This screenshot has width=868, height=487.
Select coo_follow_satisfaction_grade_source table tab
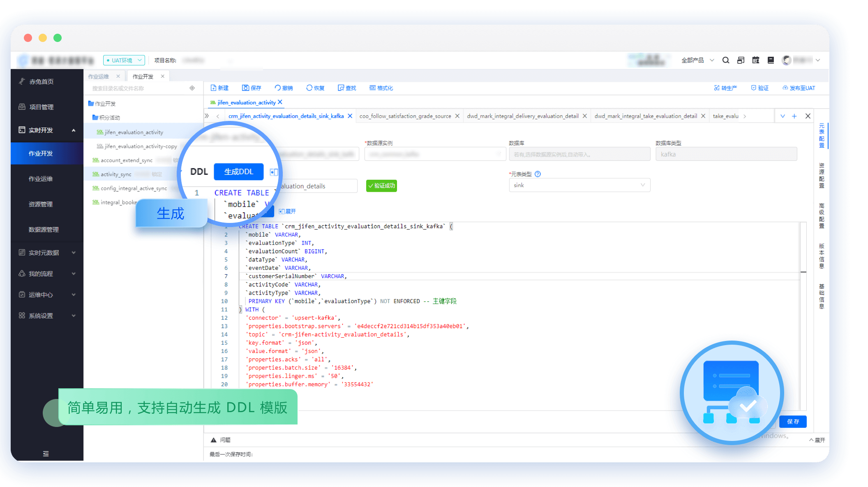(x=405, y=116)
